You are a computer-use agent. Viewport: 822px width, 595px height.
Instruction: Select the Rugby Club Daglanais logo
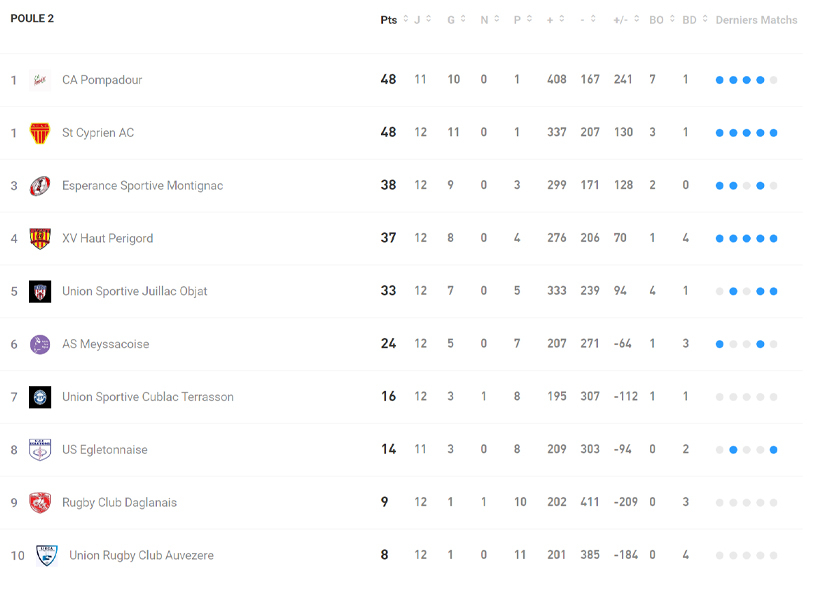tap(40, 503)
